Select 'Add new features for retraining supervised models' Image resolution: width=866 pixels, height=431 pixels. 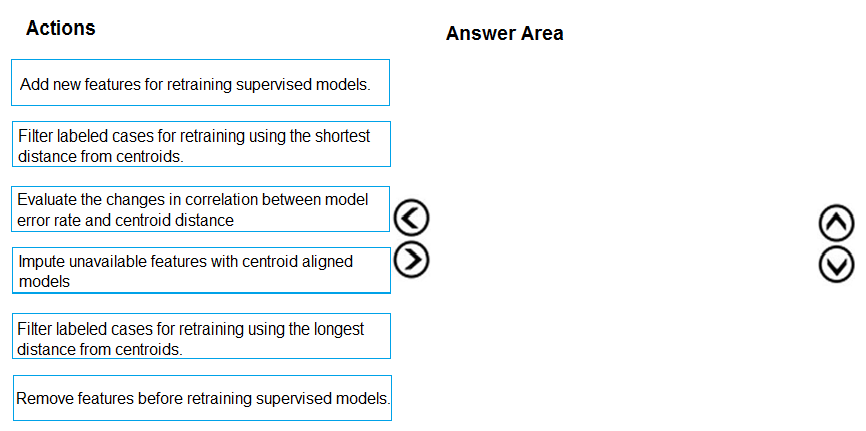click(x=201, y=83)
